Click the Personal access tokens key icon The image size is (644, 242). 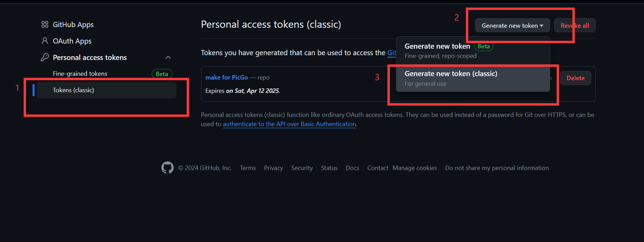click(x=45, y=57)
